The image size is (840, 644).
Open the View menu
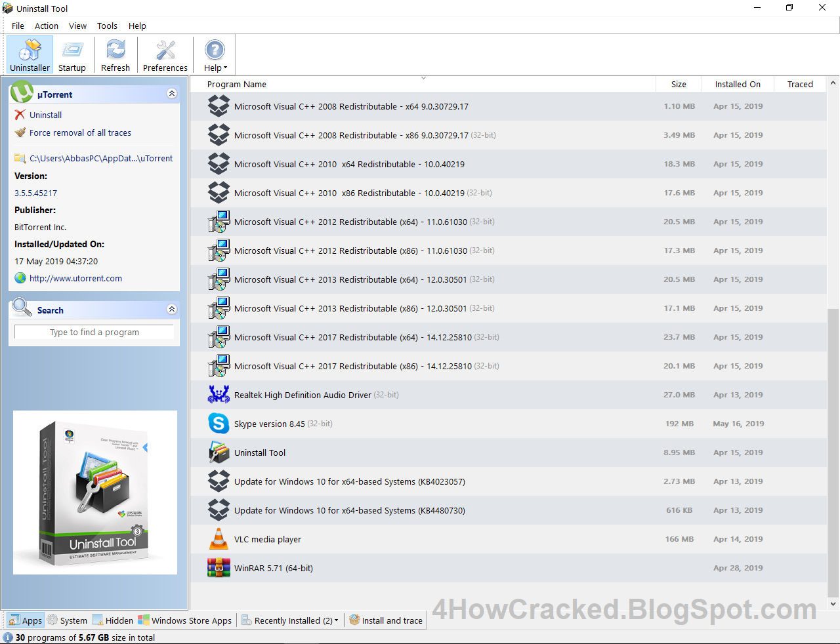77,26
